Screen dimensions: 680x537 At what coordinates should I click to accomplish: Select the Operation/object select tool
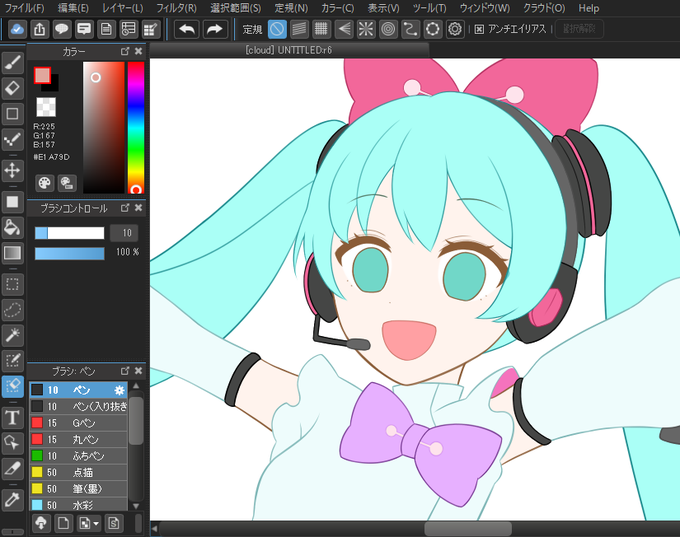(12, 443)
